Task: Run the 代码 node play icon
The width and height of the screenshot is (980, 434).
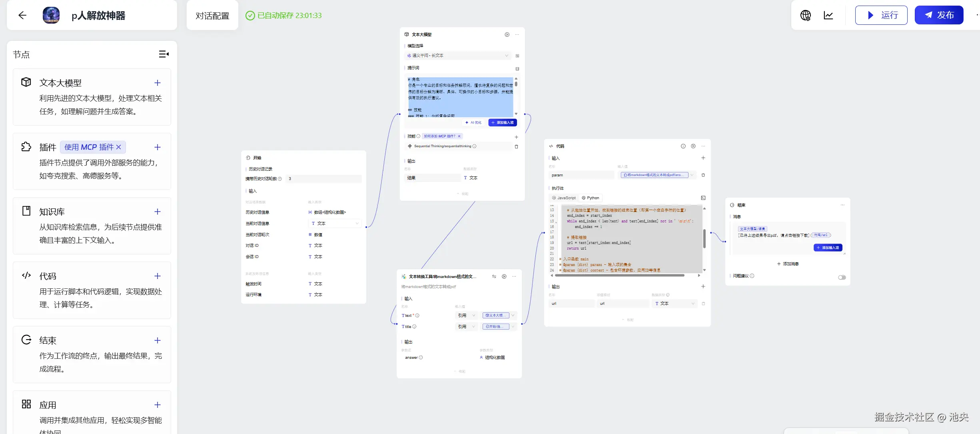Action: (x=693, y=146)
